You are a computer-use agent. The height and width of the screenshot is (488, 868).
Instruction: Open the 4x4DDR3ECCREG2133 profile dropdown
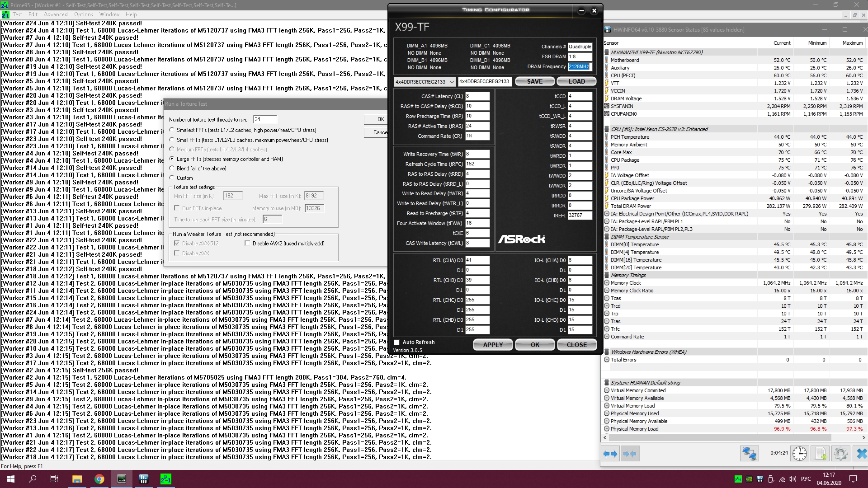tap(452, 82)
